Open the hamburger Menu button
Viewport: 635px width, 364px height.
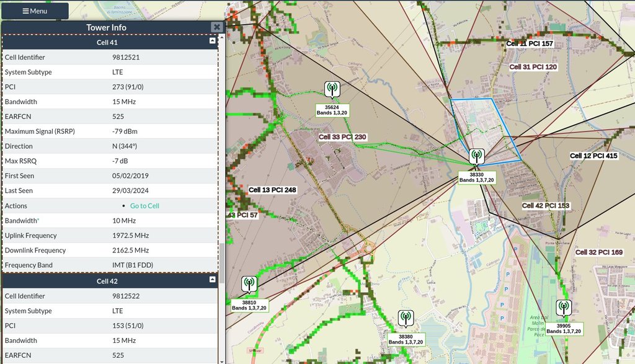point(35,11)
